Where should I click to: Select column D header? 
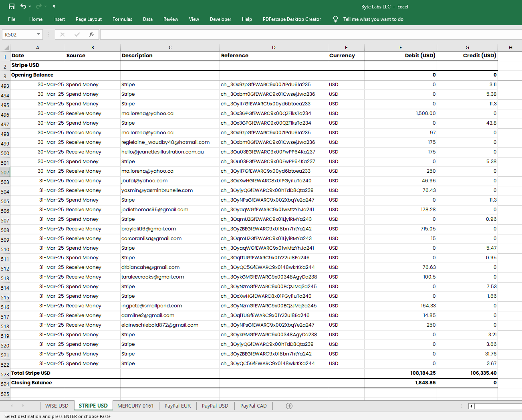(x=274, y=47)
